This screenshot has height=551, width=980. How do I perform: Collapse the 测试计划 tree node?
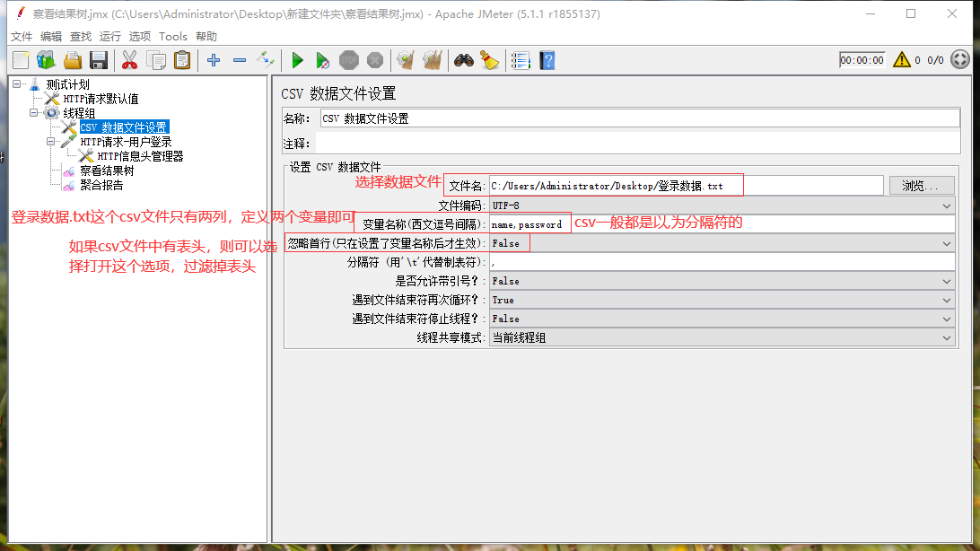pos(17,83)
